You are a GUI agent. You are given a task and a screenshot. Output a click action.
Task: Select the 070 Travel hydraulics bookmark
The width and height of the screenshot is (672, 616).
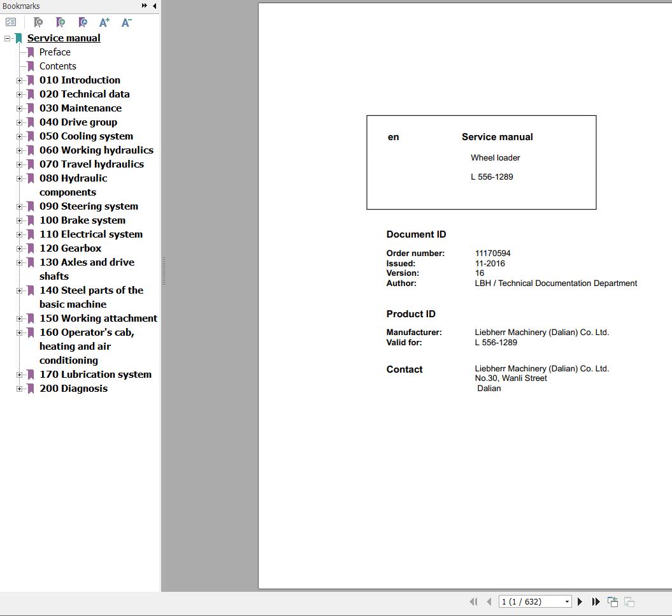pyautogui.click(x=92, y=164)
